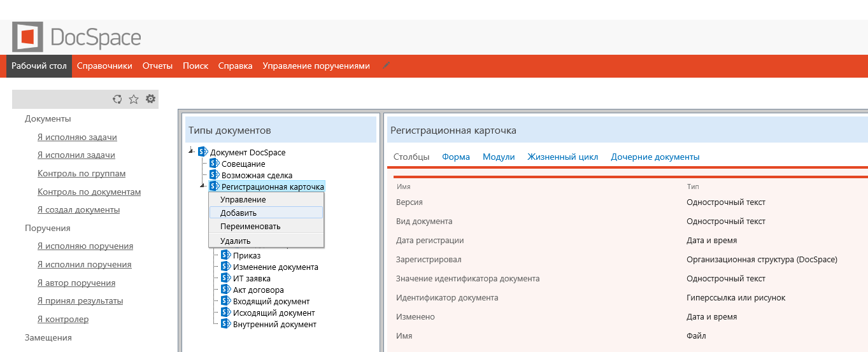This screenshot has height=352, width=868.
Task: Click the icon beside Исходящий документ
Action: 226,313
